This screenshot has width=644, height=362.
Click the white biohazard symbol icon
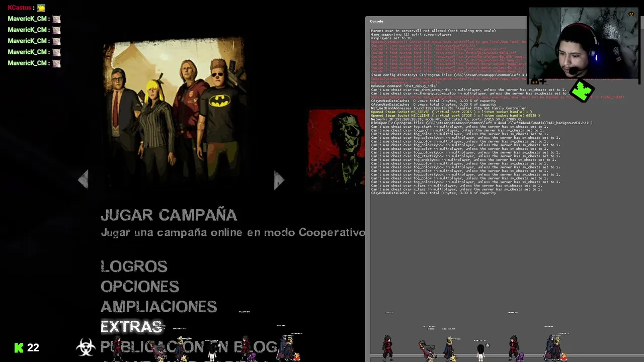(86, 347)
